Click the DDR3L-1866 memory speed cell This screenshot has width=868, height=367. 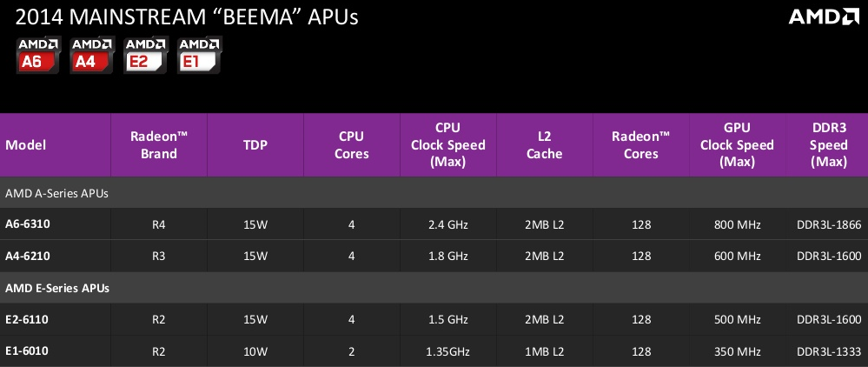tap(827, 224)
